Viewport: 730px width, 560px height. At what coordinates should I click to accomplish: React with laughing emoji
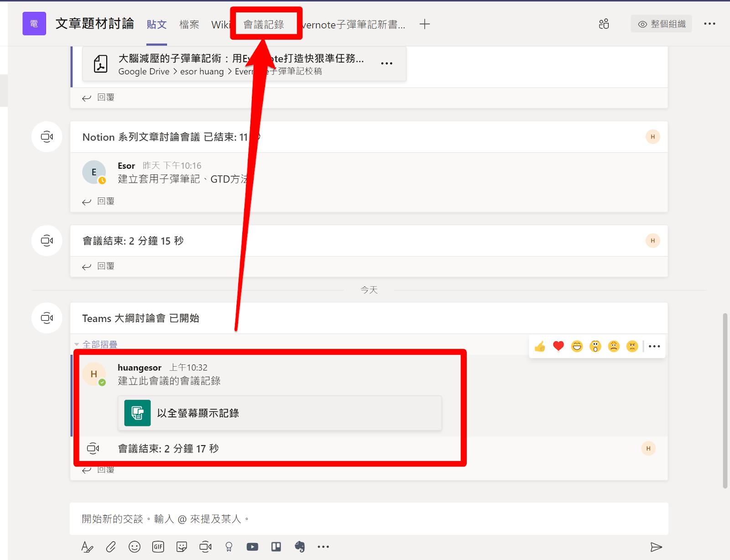(577, 347)
